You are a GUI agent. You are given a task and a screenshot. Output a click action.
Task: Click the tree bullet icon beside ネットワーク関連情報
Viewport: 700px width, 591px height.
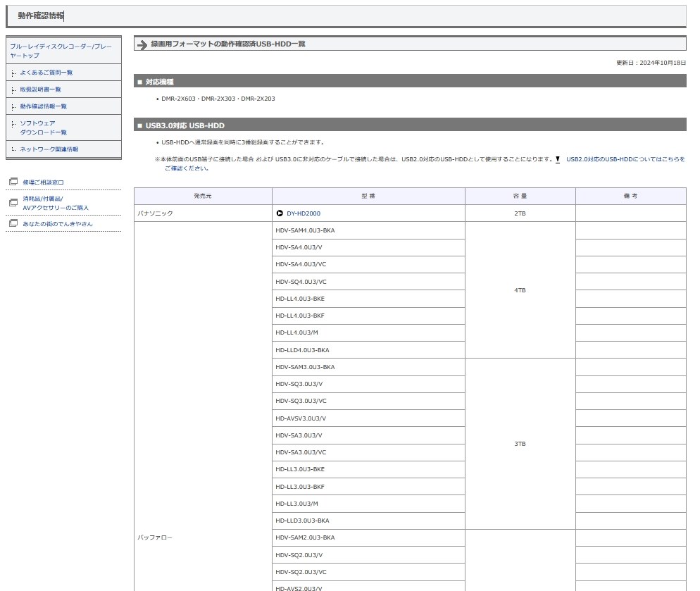point(13,149)
